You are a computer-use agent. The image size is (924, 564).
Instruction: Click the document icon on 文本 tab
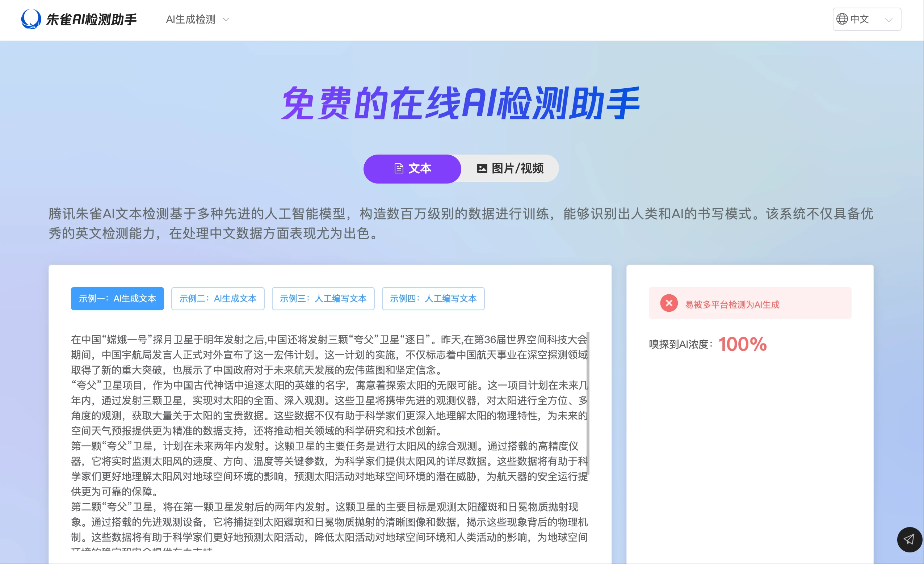coord(398,168)
